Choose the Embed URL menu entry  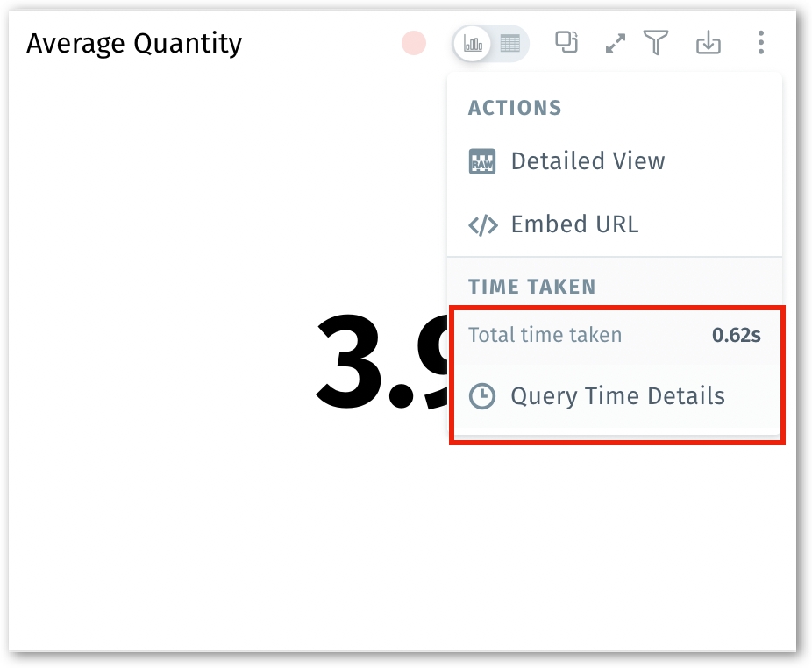pos(574,224)
